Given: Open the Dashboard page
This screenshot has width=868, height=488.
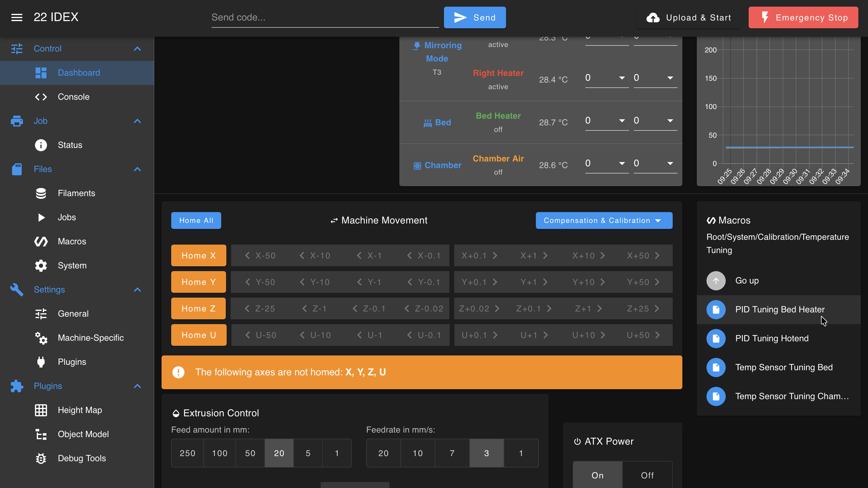Looking at the screenshot, I should point(77,73).
